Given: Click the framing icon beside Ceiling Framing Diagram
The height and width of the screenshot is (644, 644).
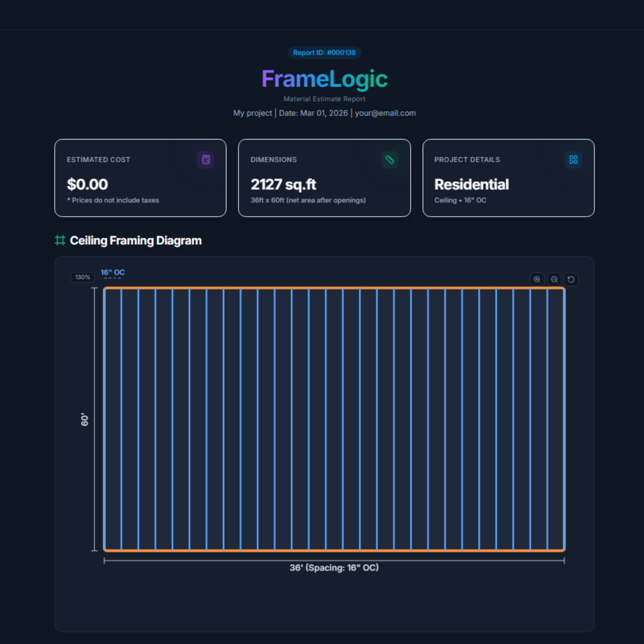Looking at the screenshot, I should (60, 240).
